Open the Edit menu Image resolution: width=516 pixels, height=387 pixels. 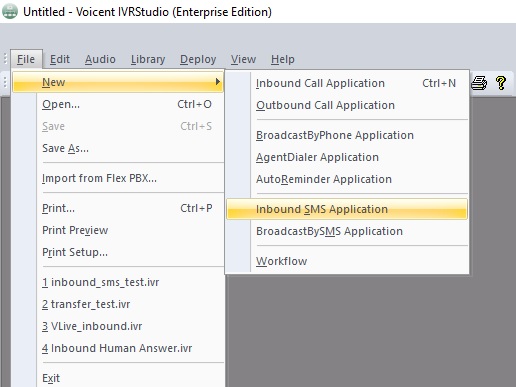click(60, 59)
